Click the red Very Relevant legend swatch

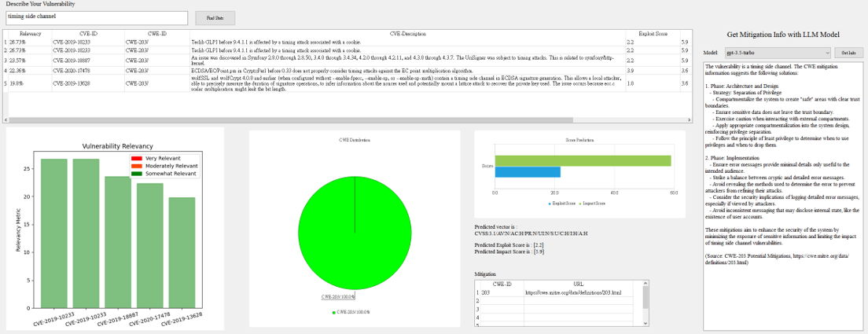[x=135, y=159]
